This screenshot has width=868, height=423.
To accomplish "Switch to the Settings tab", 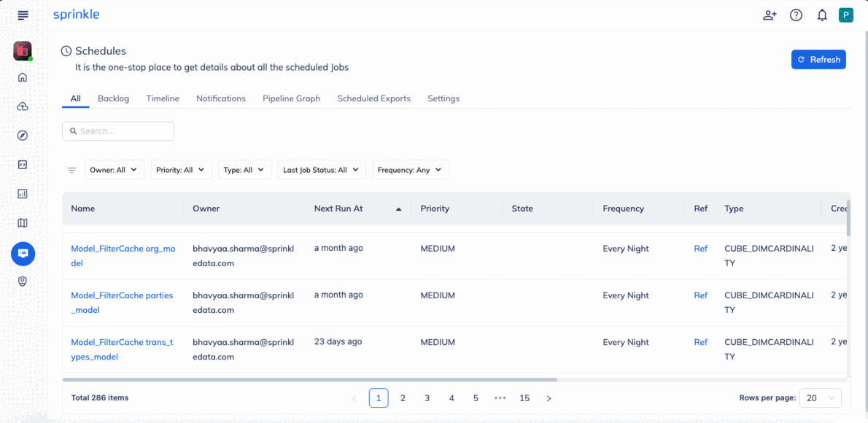I will point(443,98).
